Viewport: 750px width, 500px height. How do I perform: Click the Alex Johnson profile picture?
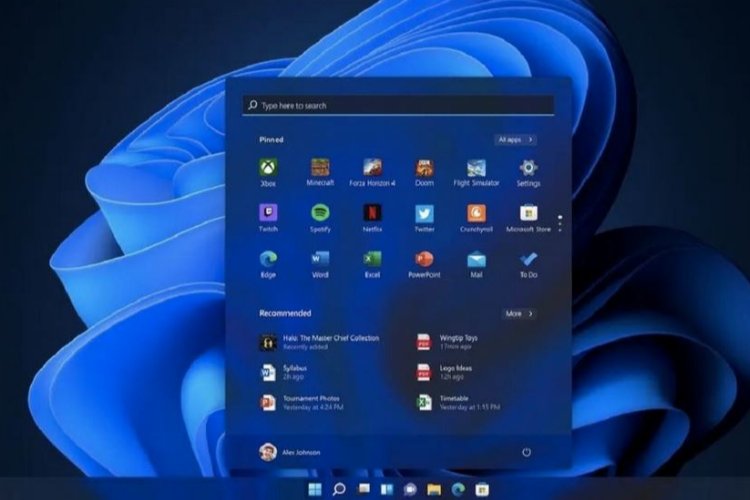tap(268, 452)
